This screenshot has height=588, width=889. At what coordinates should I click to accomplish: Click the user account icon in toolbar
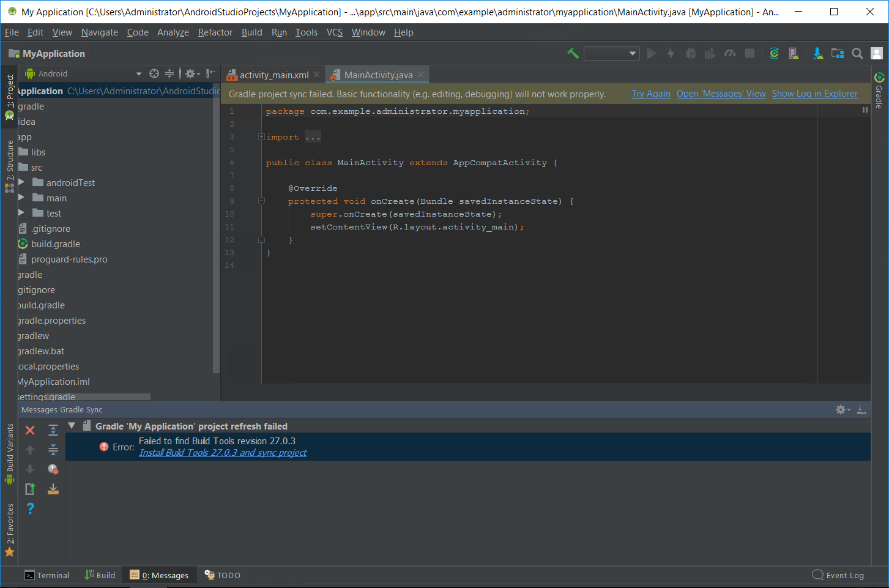877,53
